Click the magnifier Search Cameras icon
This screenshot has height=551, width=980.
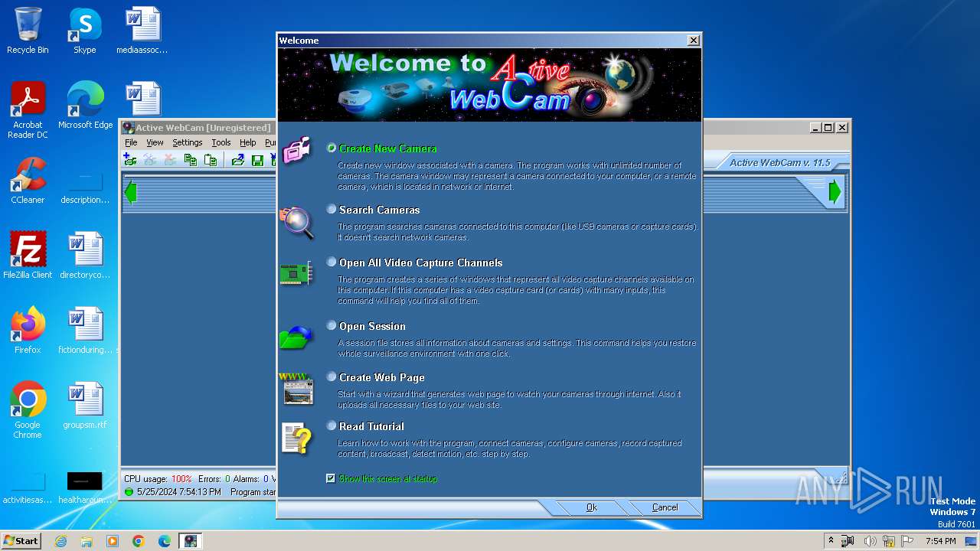(297, 223)
